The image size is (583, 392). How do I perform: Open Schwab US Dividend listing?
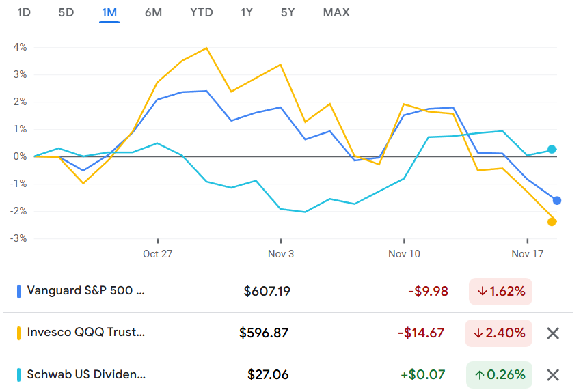point(86,374)
